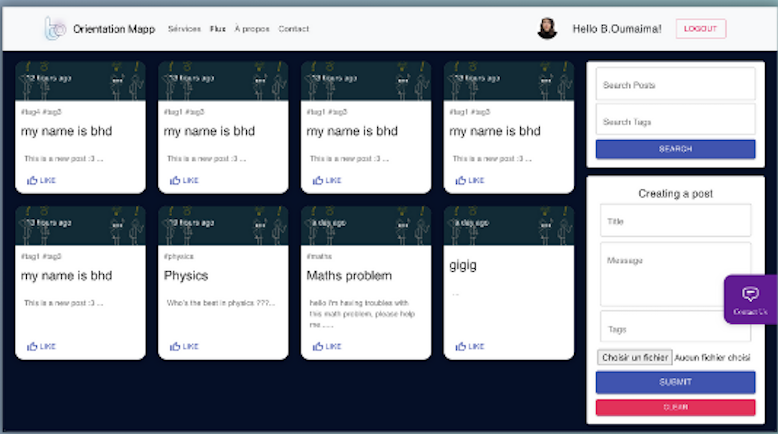Like the gigig post
Image resolution: width=778 pixels, height=434 pixels.
pyautogui.click(x=470, y=346)
